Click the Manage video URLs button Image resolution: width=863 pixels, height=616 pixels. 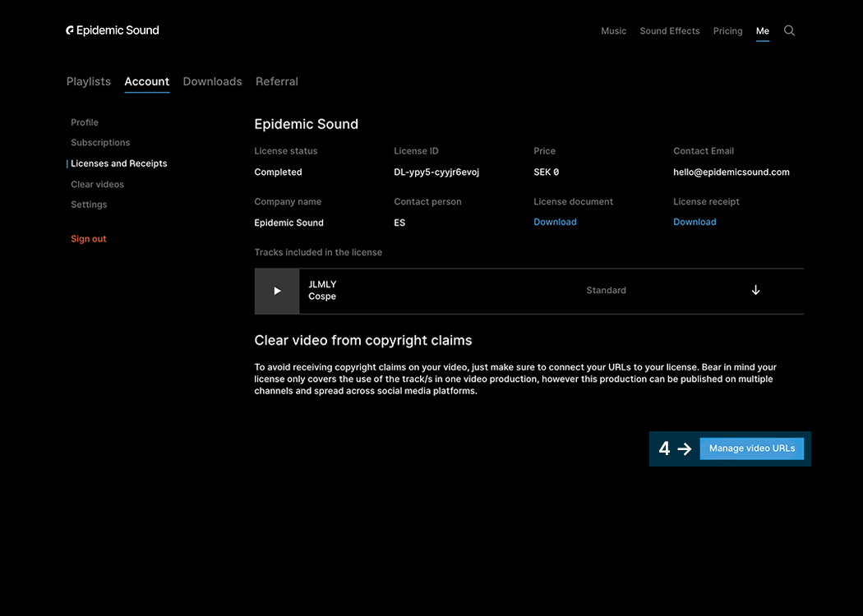pos(751,448)
